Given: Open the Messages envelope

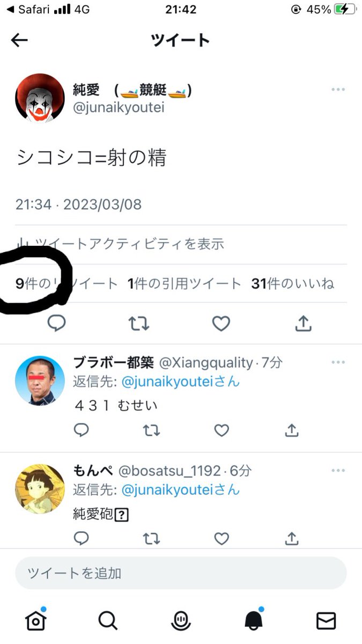Looking at the screenshot, I should (x=326, y=620).
